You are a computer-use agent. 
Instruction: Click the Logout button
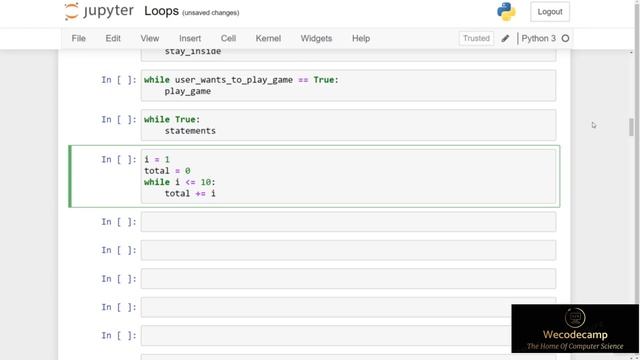[550, 12]
